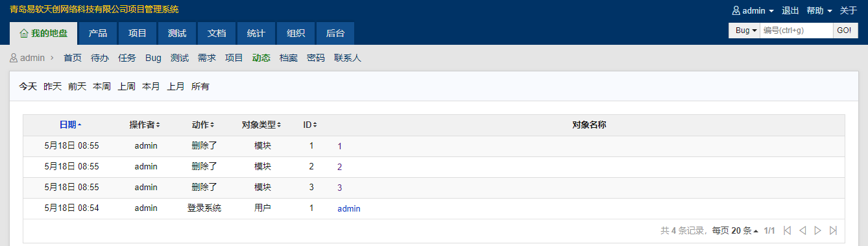Open admin user dropdown in top bar
Screen dimensions: 868x246
[x=753, y=10]
